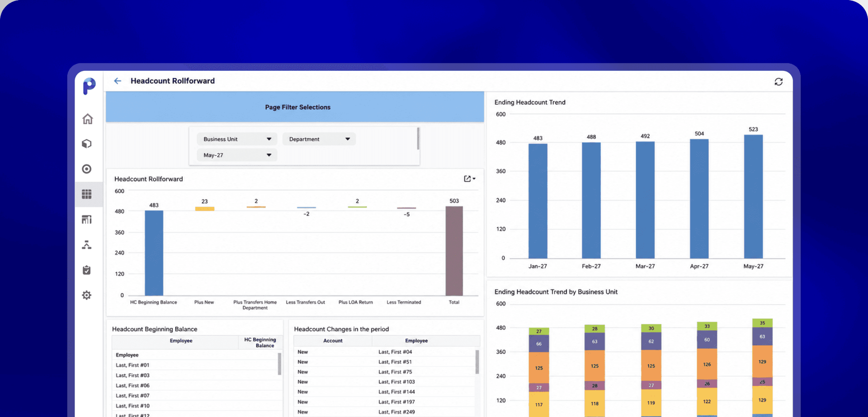Click the Headcount Changes in the period title
Screen dimensions: 868x417
341,329
